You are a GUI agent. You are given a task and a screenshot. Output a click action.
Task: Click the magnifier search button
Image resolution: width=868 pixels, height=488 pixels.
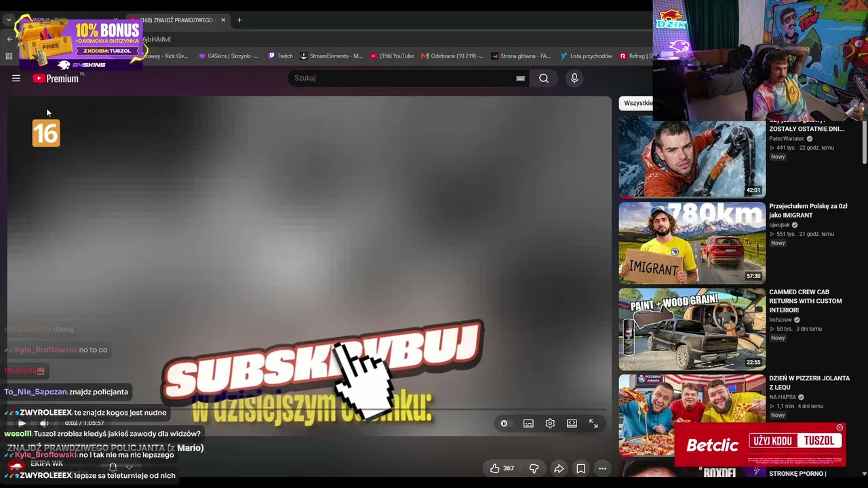click(x=544, y=78)
